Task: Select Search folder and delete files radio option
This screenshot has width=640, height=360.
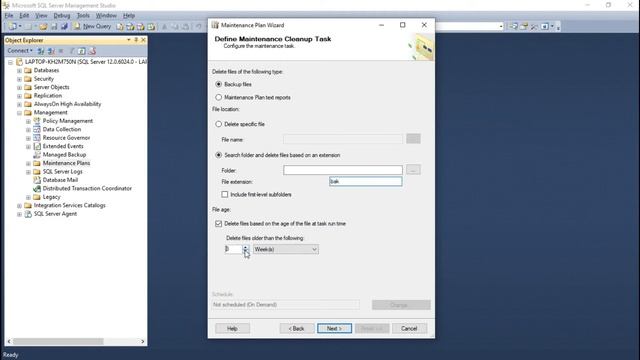Action: (x=219, y=155)
